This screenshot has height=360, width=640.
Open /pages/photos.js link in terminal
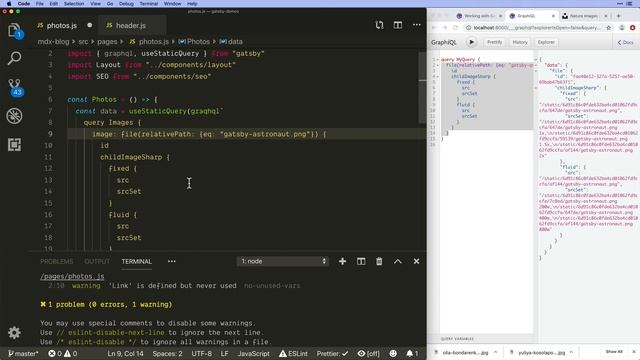click(x=72, y=276)
